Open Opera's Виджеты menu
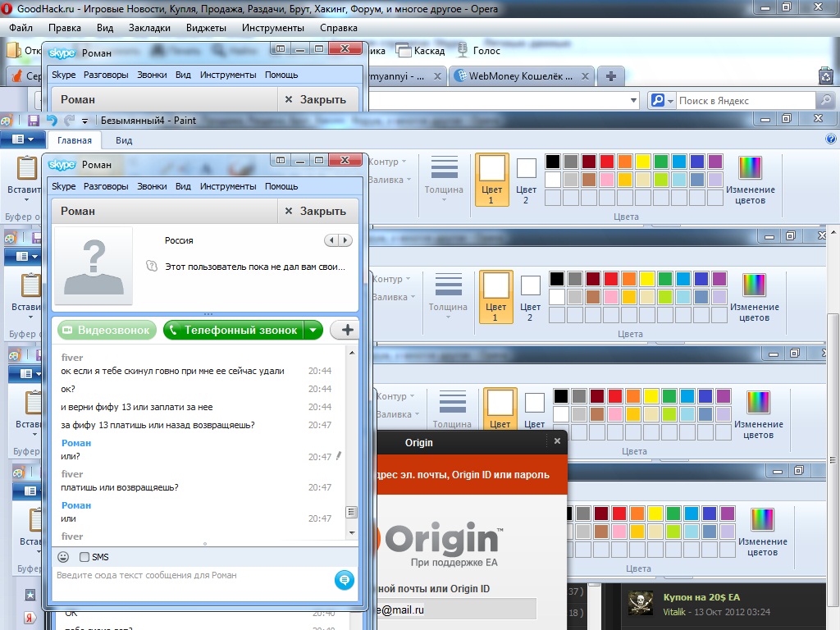The width and height of the screenshot is (840, 630). click(206, 28)
